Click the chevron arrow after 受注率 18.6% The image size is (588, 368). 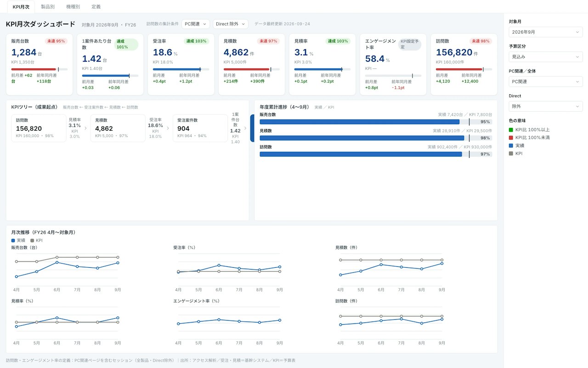coord(168,128)
